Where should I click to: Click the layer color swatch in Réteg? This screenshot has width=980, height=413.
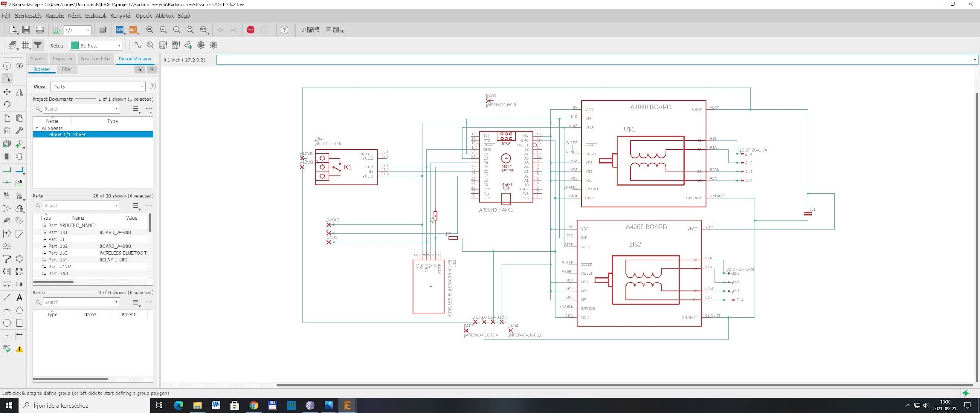click(75, 45)
